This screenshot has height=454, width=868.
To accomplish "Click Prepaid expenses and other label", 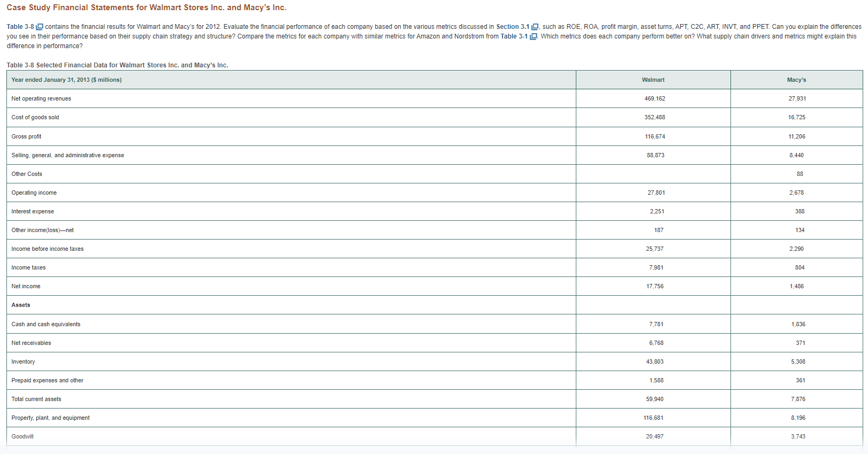I will pos(47,380).
